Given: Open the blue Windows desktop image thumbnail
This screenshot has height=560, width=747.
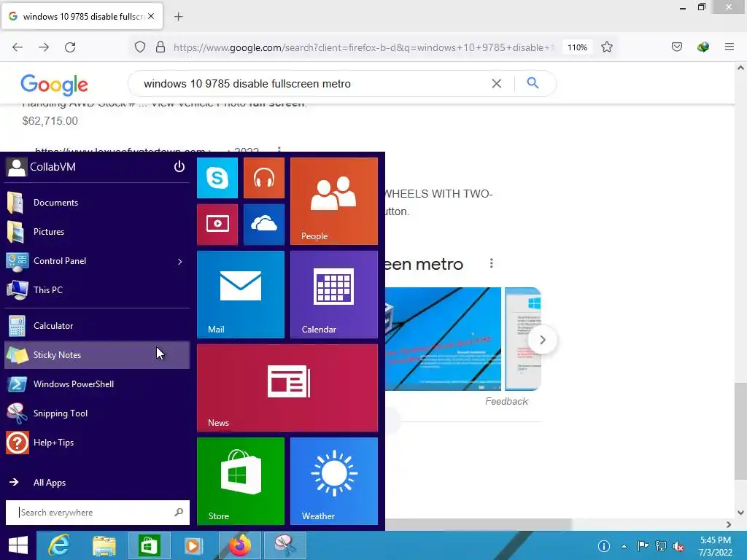Looking at the screenshot, I should (443, 338).
